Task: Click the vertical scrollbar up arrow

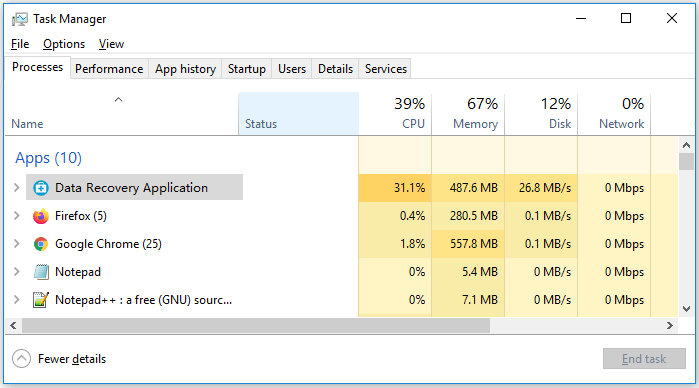Action: click(x=687, y=145)
